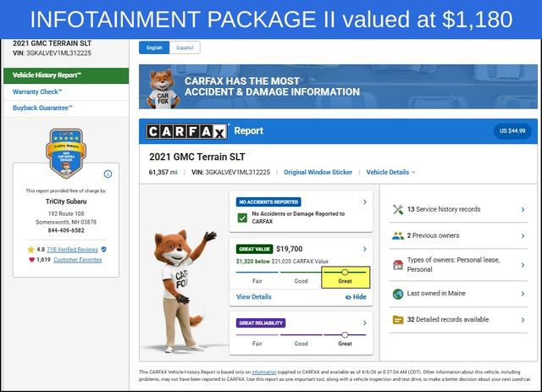Click the house owner-type icon

[397, 264]
